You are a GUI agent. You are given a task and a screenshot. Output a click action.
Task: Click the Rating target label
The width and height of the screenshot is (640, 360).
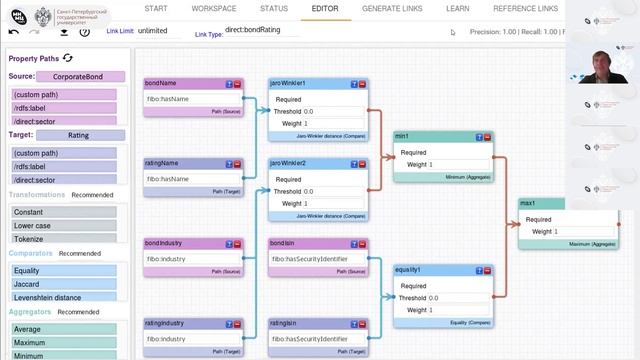pos(80,135)
